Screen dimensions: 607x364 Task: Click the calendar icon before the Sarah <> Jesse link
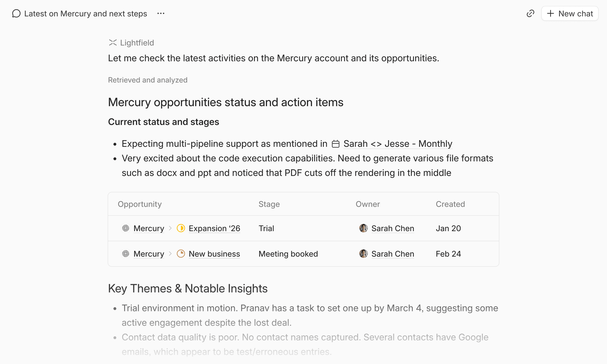(x=336, y=144)
